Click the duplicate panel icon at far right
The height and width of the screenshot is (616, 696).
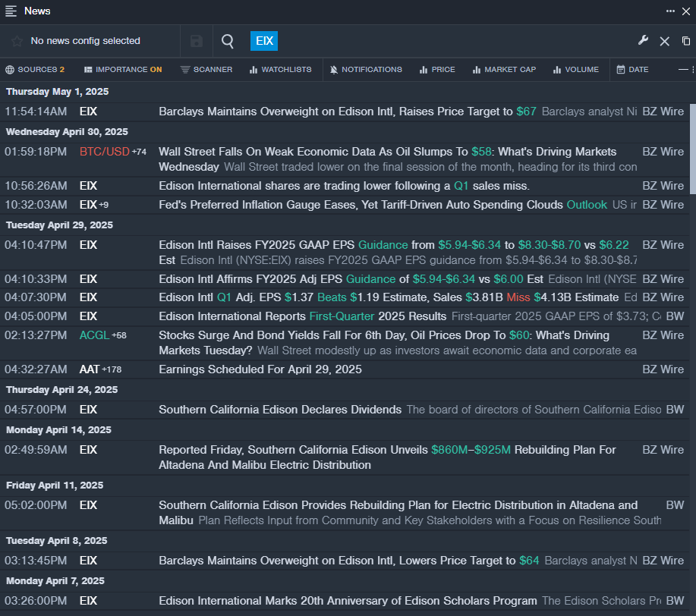(x=686, y=41)
